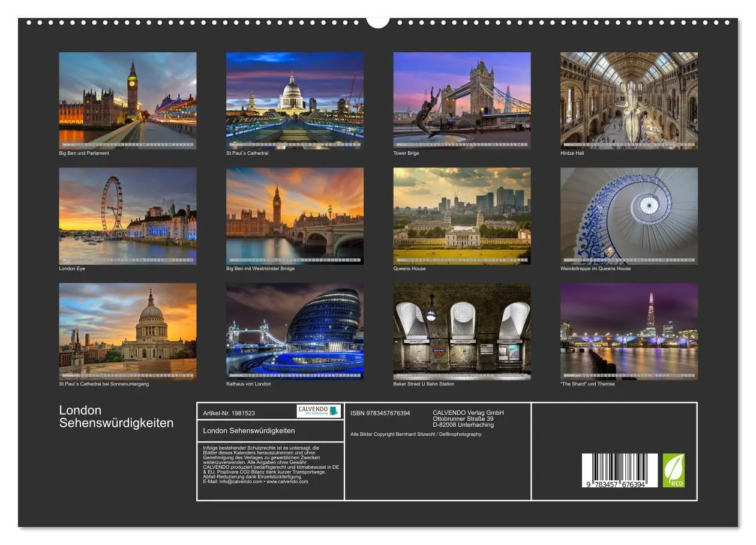Click caption "Big Ben und Parlament"
Image resolution: width=756 pixels, height=545 pixels.
click(x=84, y=154)
